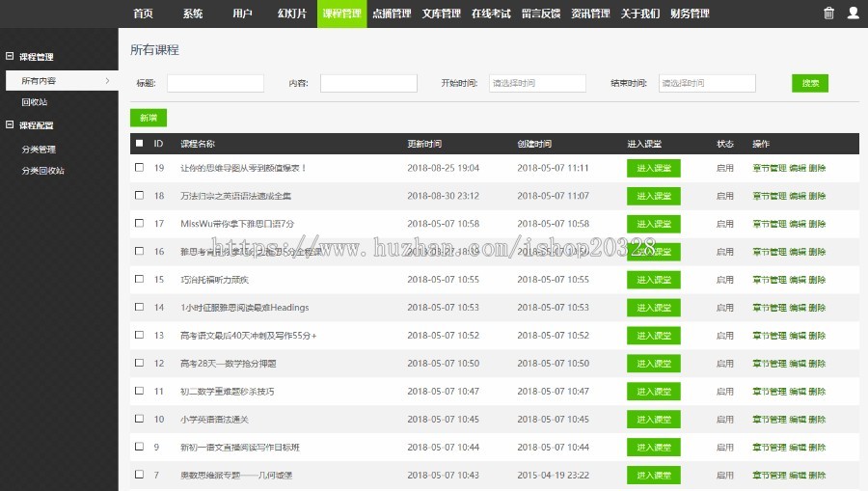Click course name 小学英语语法通关
This screenshot has width=868, height=491.
[x=214, y=419]
